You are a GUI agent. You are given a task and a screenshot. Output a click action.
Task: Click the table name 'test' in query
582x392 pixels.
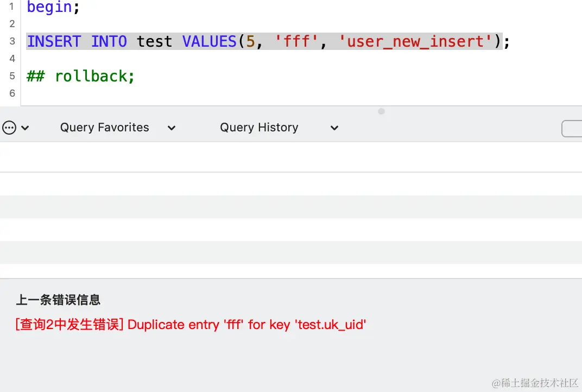[154, 41]
